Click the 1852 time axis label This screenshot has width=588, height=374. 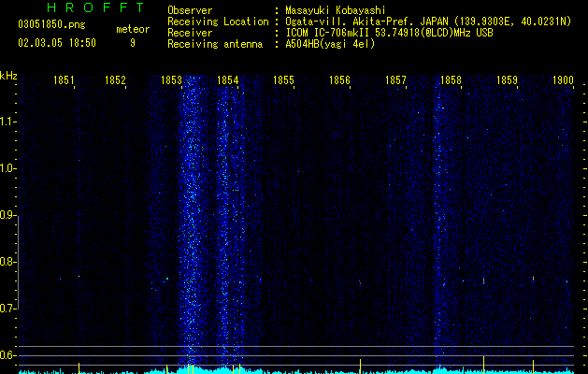115,79
